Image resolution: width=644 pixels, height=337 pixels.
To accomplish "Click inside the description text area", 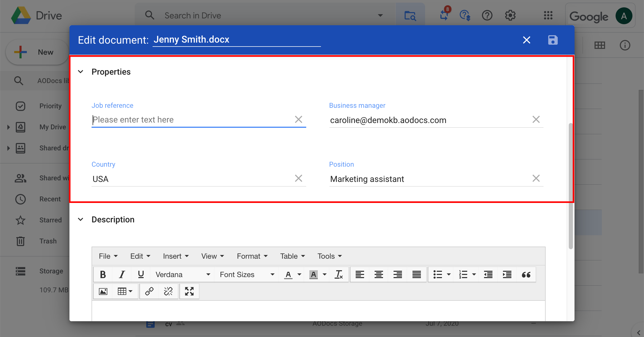I will (x=318, y=311).
